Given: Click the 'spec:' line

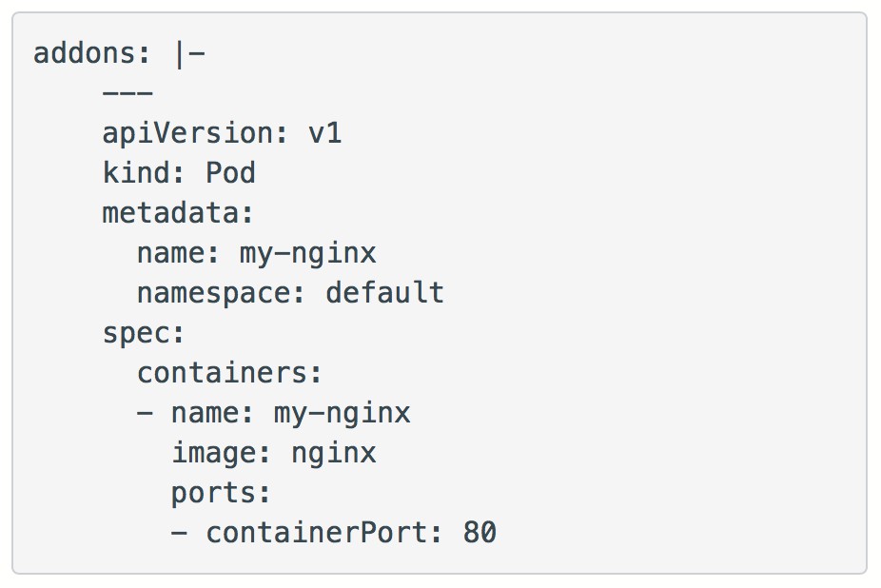Looking at the screenshot, I should (x=144, y=334).
